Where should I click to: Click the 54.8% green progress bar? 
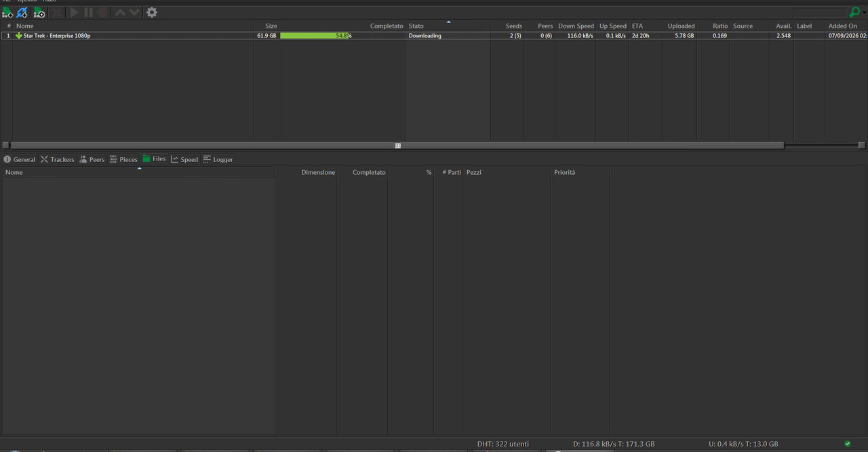315,35
